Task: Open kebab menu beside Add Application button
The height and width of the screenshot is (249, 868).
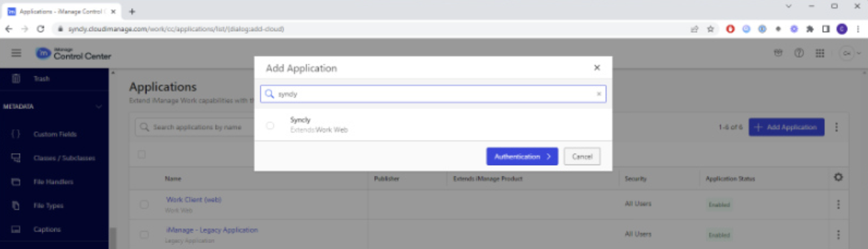Action: [837, 126]
